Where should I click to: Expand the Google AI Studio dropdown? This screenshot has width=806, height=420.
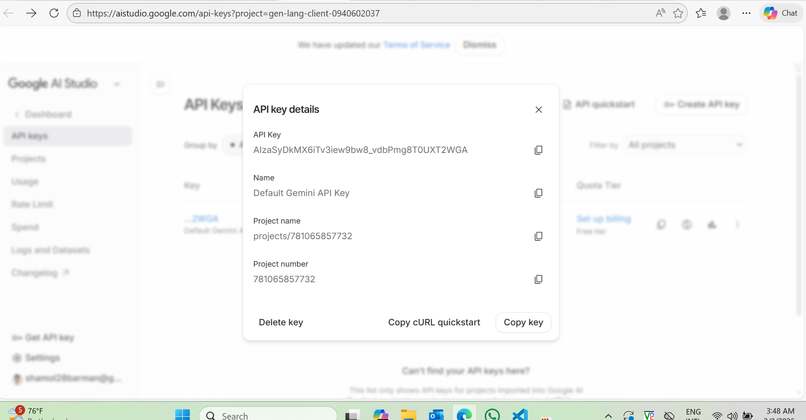click(x=117, y=84)
